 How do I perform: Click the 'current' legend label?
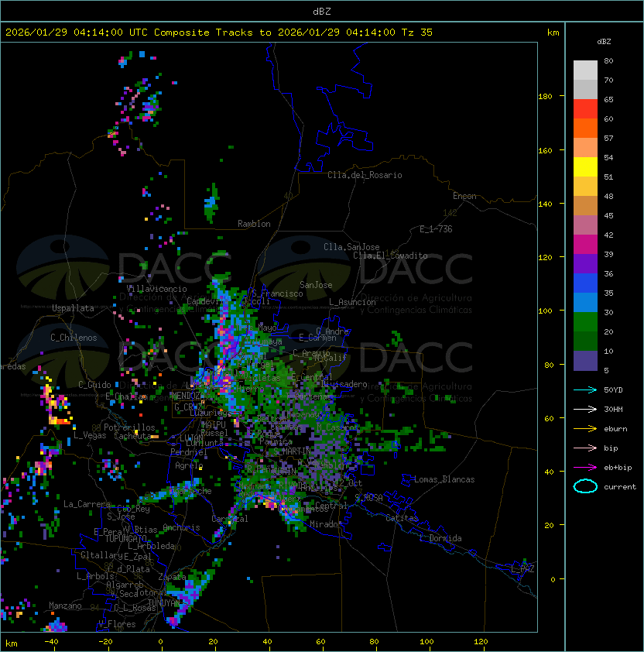620,486
